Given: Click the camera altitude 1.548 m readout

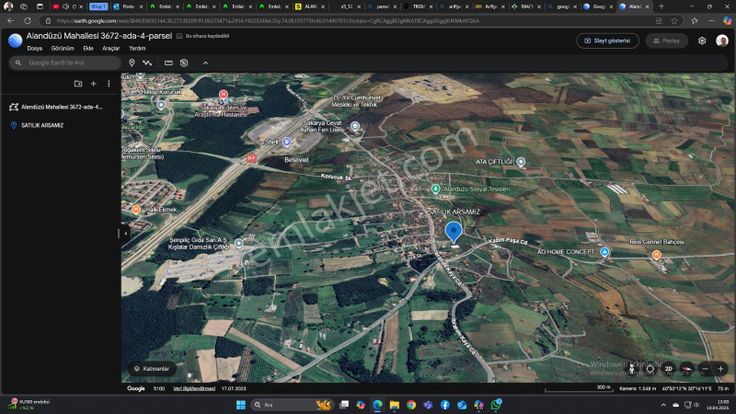Looking at the screenshot, I should 637,389.
